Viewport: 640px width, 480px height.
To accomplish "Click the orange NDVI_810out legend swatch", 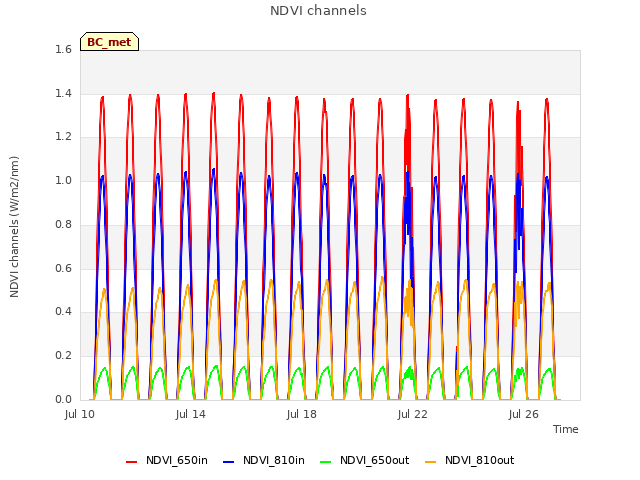I will tap(431, 462).
